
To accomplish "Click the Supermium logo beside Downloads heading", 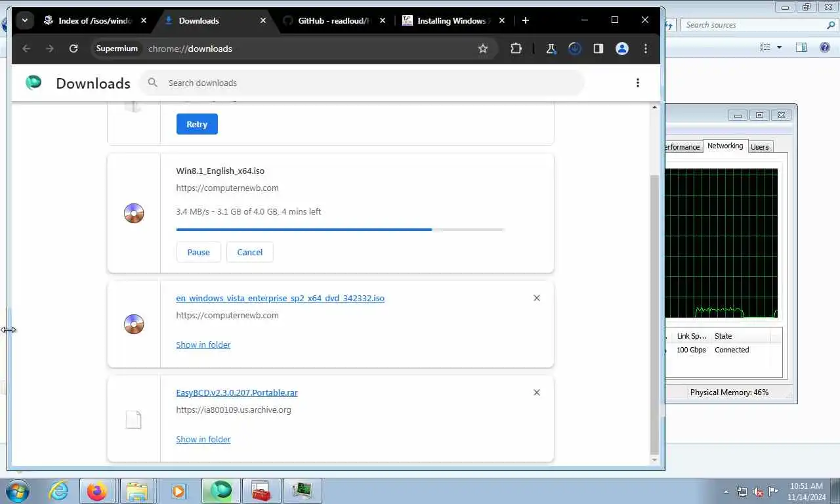I will click(x=33, y=83).
